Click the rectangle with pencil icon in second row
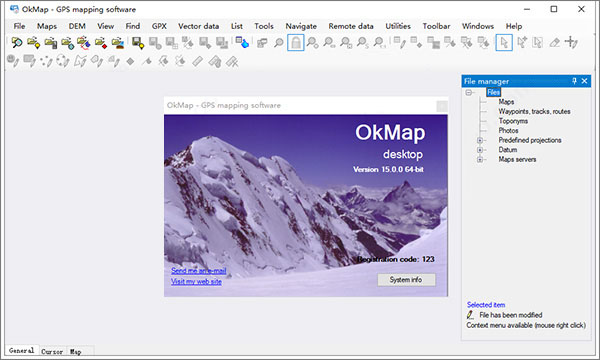 (x=29, y=61)
